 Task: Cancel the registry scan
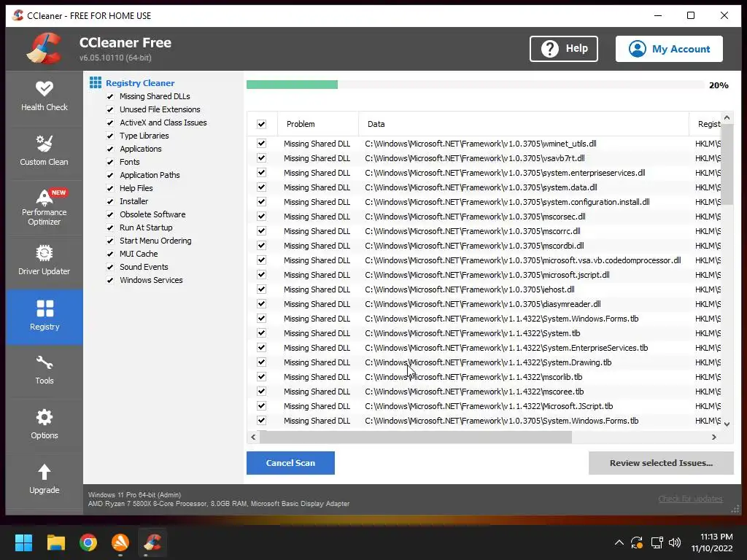pyautogui.click(x=290, y=463)
